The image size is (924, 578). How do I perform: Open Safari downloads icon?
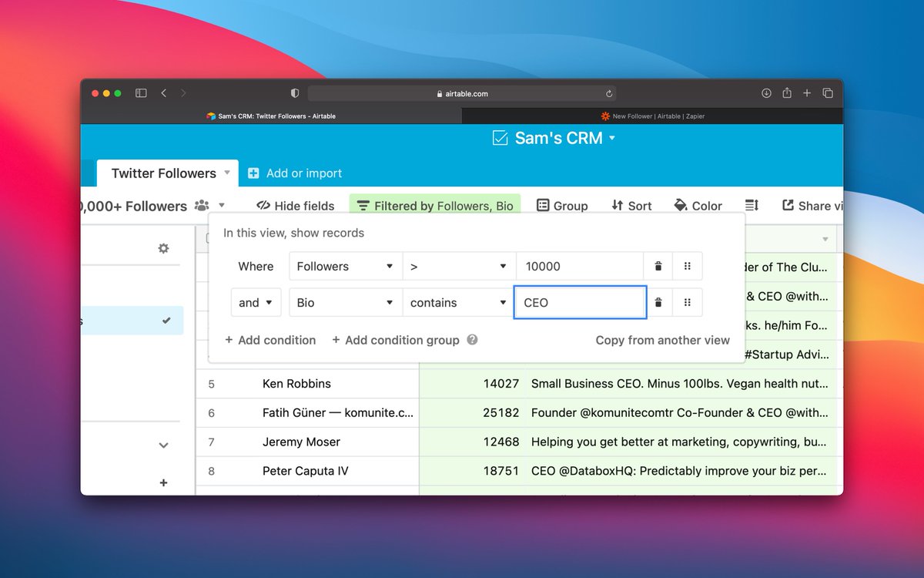(x=766, y=93)
